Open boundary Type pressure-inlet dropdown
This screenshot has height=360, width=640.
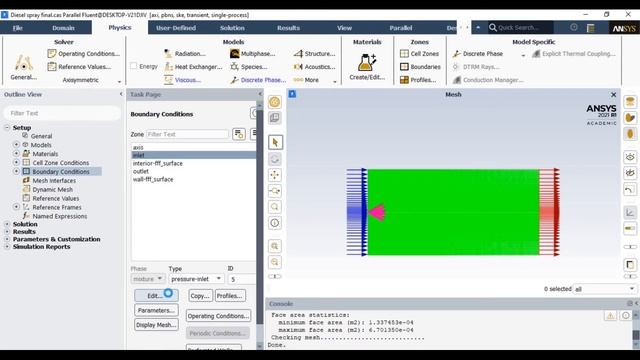point(196,279)
